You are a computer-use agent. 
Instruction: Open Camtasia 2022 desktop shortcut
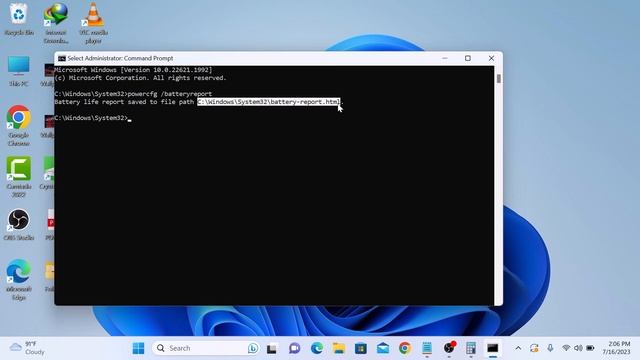tap(18, 177)
